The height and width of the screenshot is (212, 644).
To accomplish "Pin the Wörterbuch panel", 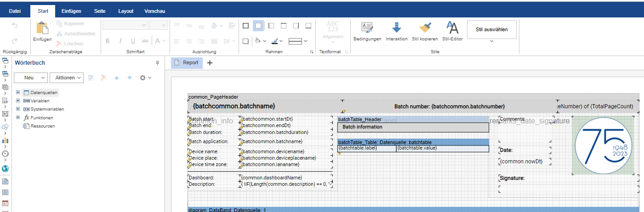I will point(157,63).
